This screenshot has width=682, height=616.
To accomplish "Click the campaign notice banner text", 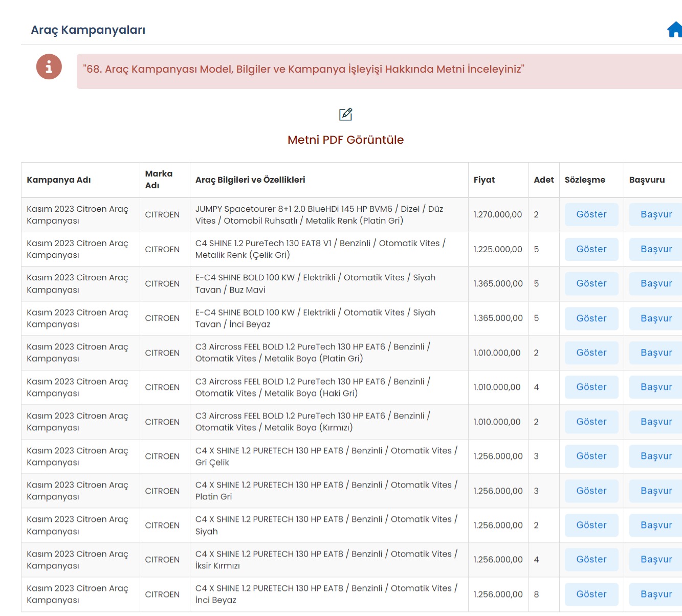I will [303, 69].
